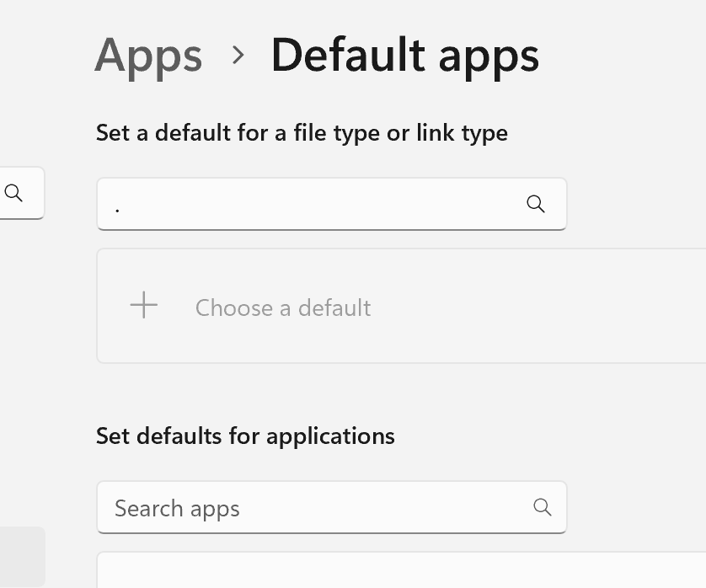Click the Set defaults for applications heading
706x588 pixels.
point(246,436)
